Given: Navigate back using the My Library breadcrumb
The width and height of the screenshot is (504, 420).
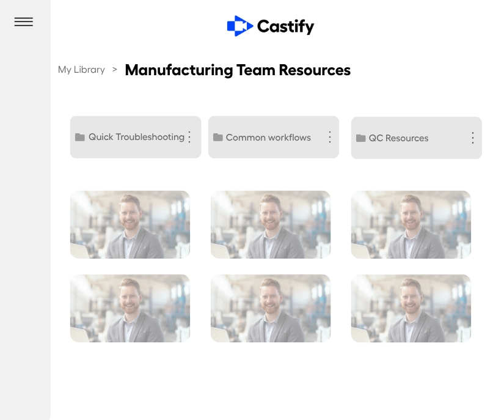Looking at the screenshot, I should point(81,70).
